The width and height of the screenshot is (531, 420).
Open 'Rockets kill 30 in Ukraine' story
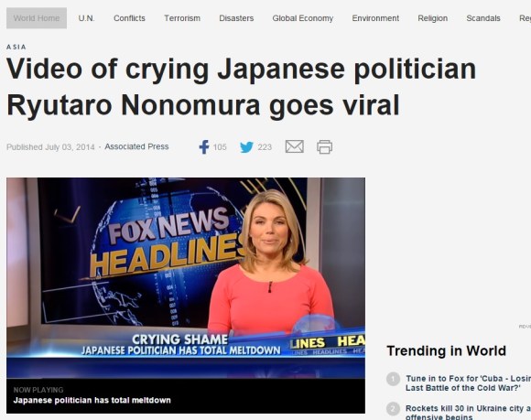(468, 412)
